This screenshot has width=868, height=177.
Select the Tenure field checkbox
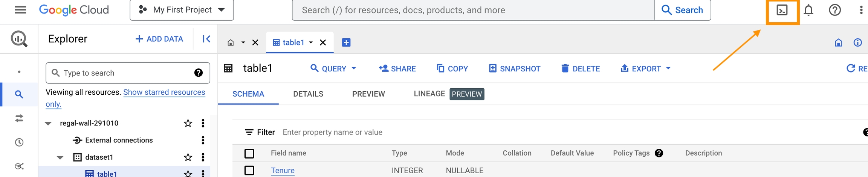click(249, 170)
